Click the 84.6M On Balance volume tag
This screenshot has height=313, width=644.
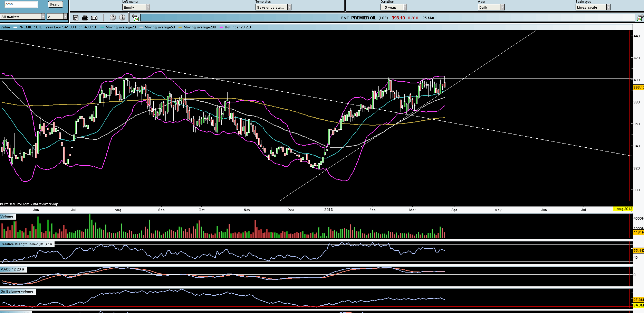click(x=638, y=305)
